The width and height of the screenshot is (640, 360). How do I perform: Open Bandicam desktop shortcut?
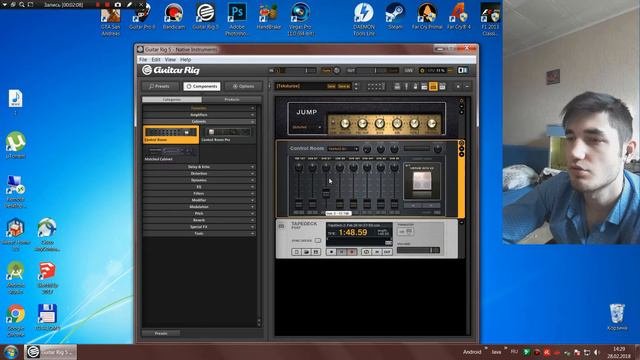(x=173, y=16)
